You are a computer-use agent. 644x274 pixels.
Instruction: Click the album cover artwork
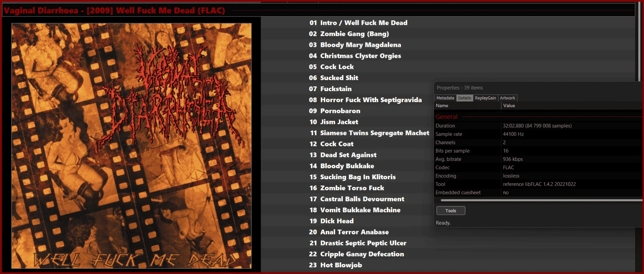pos(131,146)
